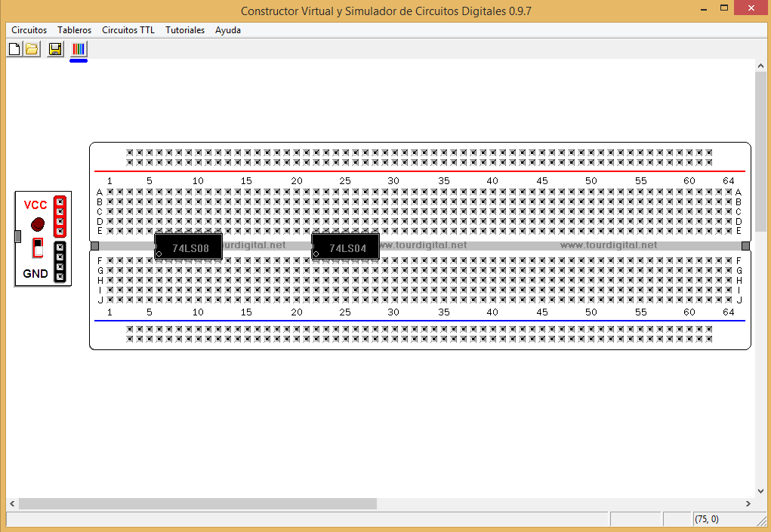Viewport: 771px width, 532px height.
Task: Close the simulator window
Action: 751,8
